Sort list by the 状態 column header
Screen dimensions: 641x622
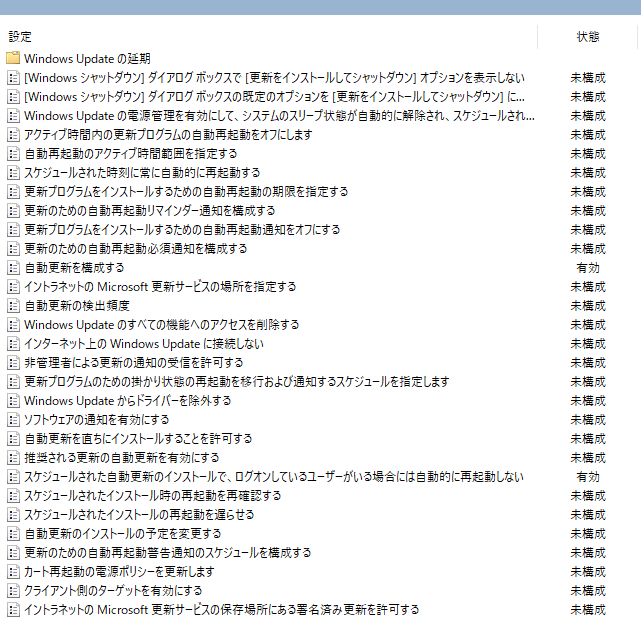point(588,37)
